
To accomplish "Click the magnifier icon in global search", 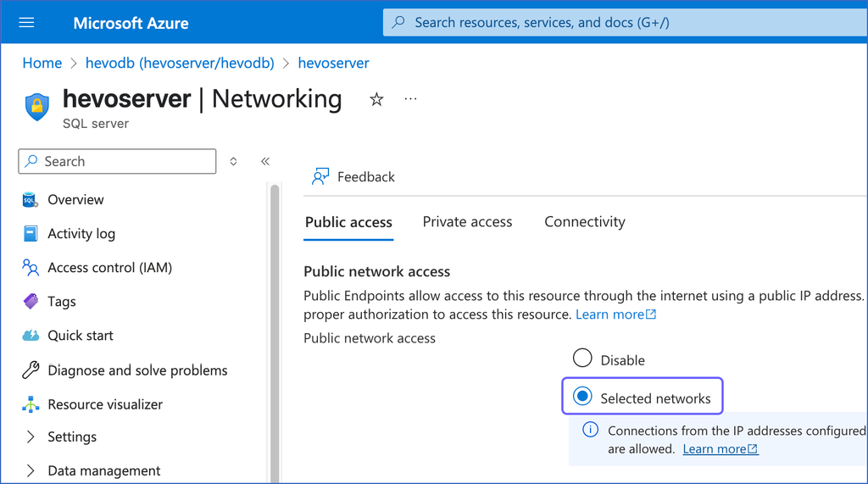I will tap(398, 23).
